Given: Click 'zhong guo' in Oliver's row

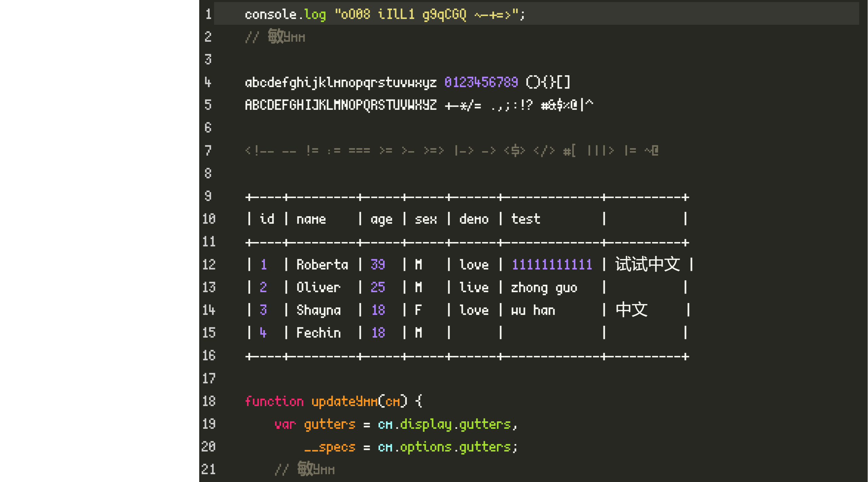Looking at the screenshot, I should point(544,288).
